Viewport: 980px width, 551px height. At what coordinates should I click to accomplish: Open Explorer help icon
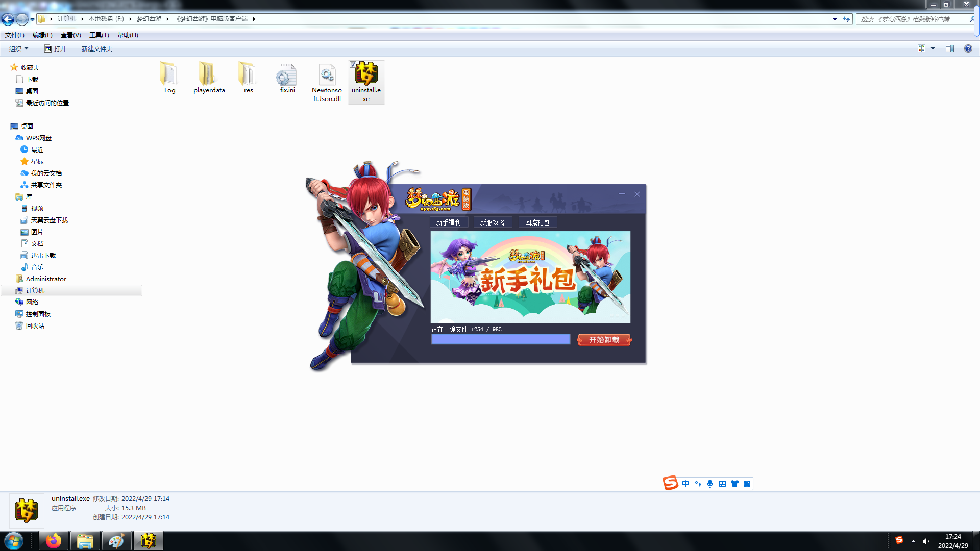[968, 49]
